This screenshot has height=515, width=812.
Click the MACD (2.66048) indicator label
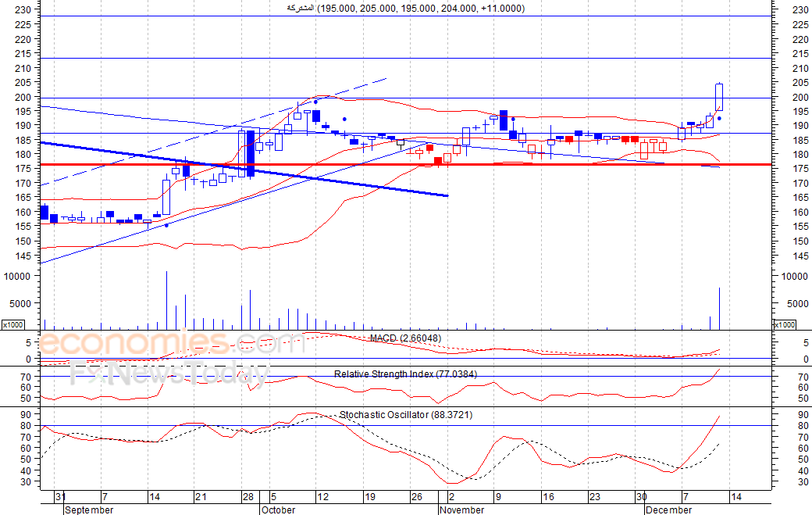405,338
